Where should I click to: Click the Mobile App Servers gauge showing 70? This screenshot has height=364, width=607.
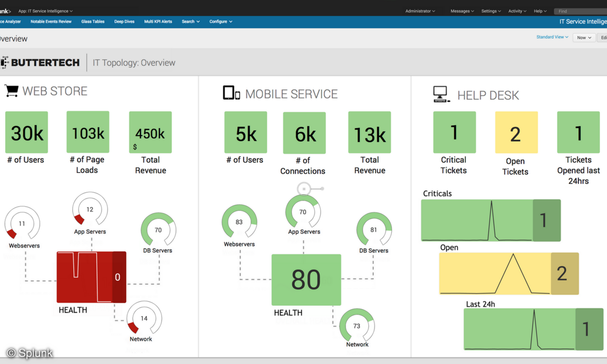pos(303,212)
